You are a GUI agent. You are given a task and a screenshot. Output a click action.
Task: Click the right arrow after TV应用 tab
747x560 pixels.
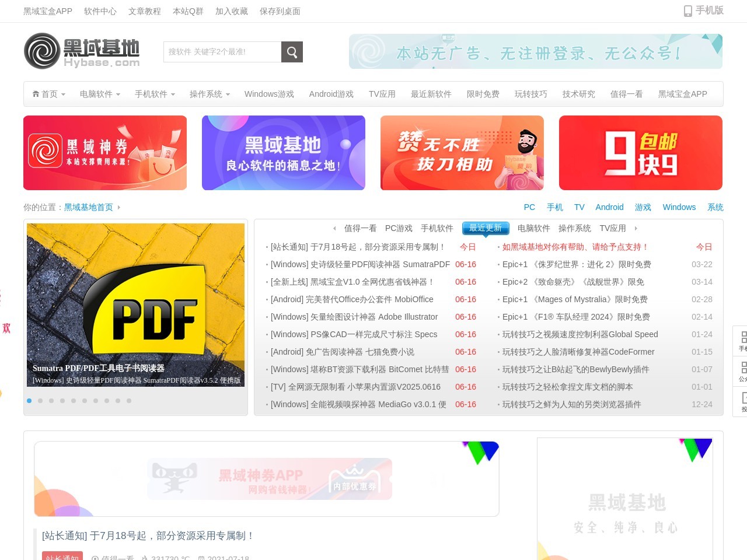coord(636,228)
